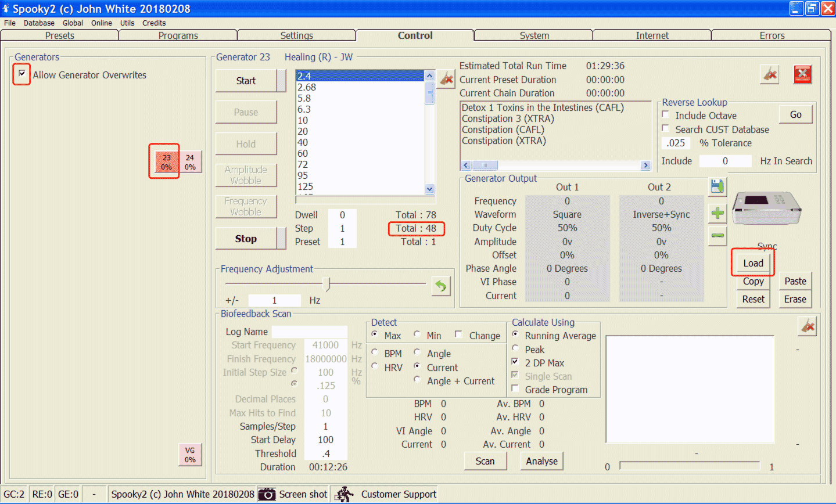Click the Erase button

pyautogui.click(x=795, y=299)
